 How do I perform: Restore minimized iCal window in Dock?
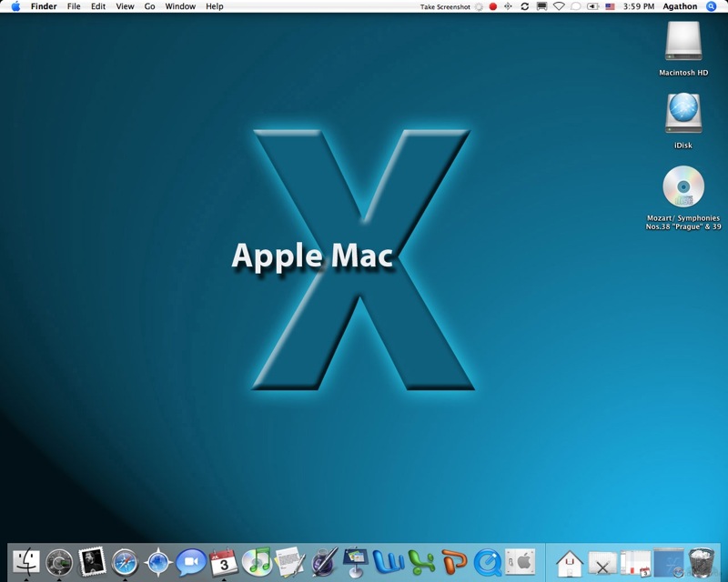[635, 563]
